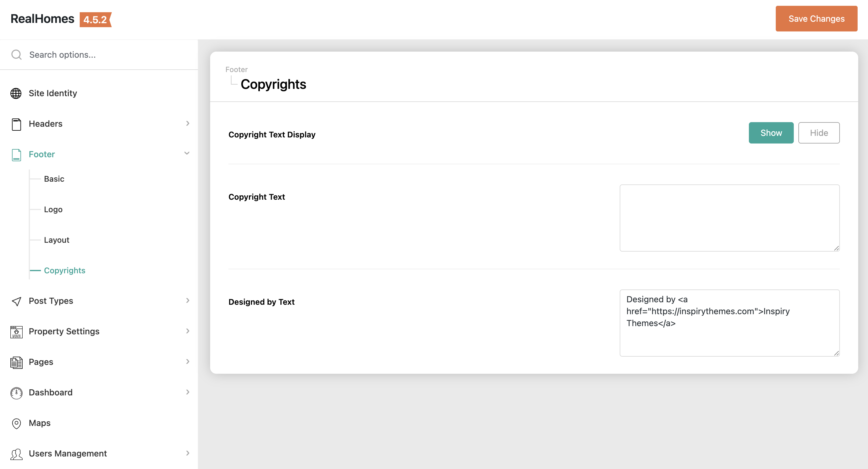Click the Pages documents icon

tap(16, 362)
